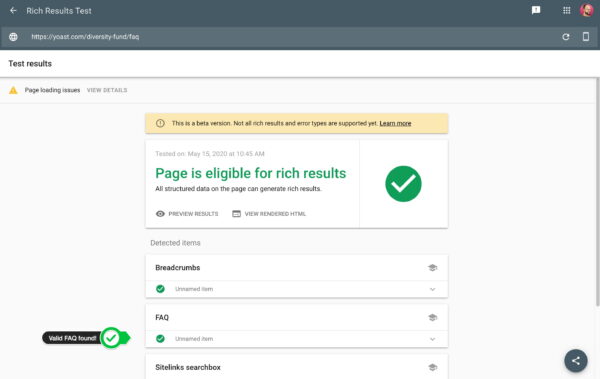600x379 pixels.
Task: Open Sitelinks searchbox documentation graduation-cap icon
Action: tap(432, 367)
